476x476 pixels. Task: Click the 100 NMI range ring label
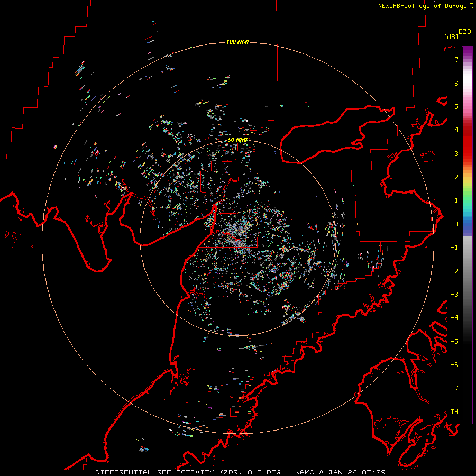[x=237, y=42]
